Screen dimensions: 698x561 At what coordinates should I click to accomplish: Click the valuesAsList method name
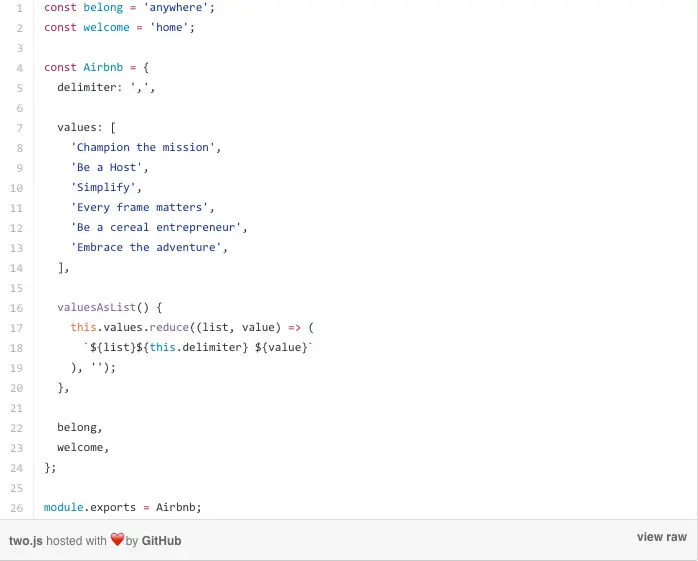pos(97,307)
